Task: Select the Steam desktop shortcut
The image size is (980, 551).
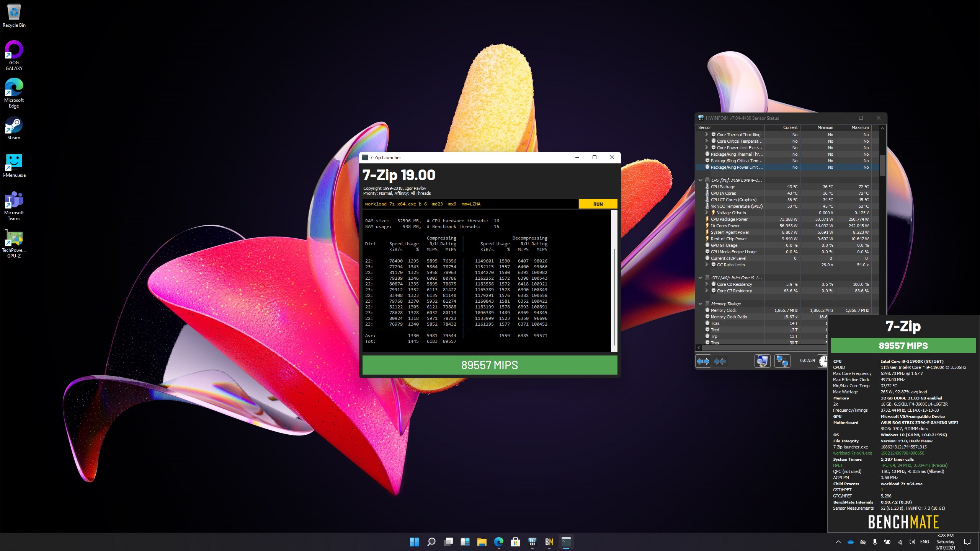Action: pos(14,128)
